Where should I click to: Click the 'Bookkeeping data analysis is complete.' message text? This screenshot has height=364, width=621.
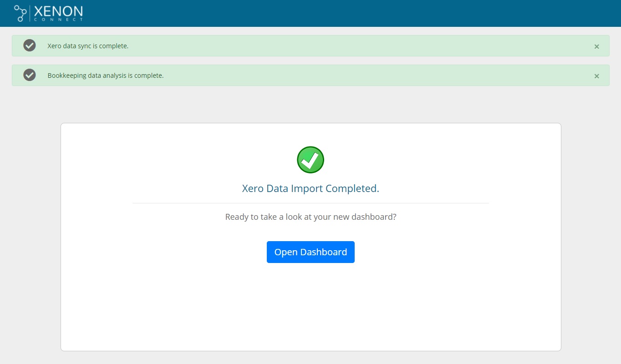click(x=105, y=76)
